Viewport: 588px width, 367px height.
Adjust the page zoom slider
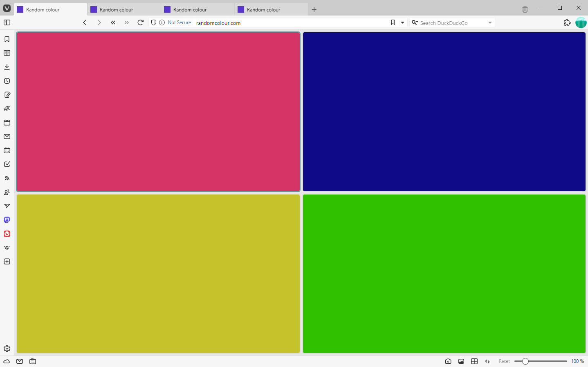[x=541, y=361]
